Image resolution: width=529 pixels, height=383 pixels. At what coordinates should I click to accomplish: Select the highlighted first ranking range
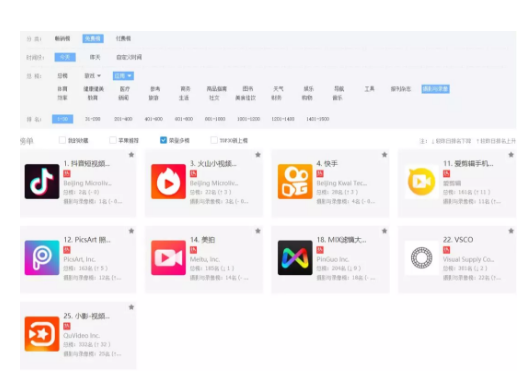[62, 119]
